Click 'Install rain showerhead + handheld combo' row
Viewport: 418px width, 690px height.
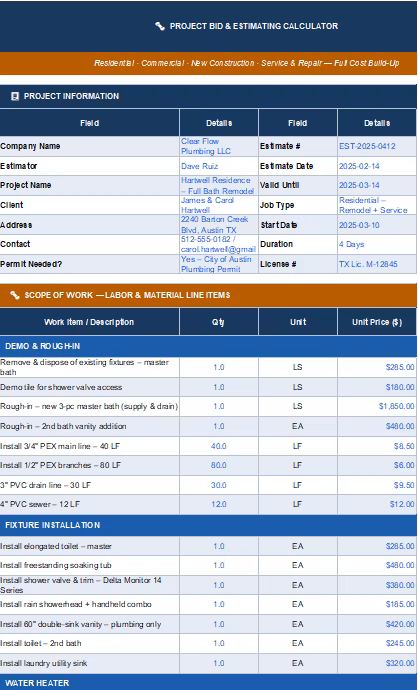208,604
